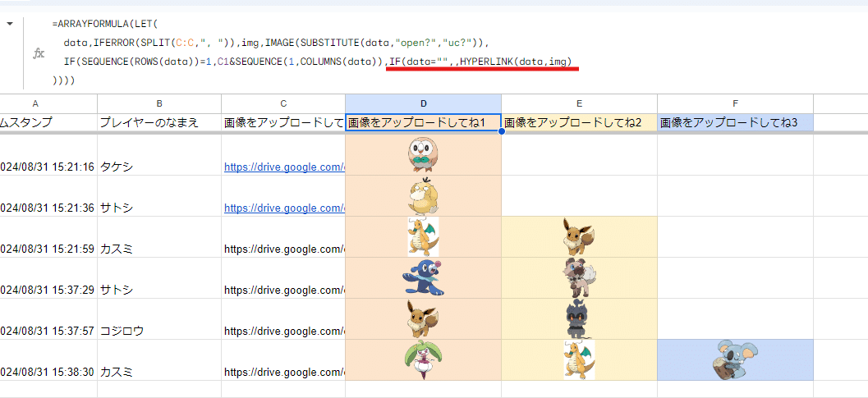Screen dimensions: 868x398
Task: Select name cell サトシ in 15:37:29 row
Action: click(159, 278)
